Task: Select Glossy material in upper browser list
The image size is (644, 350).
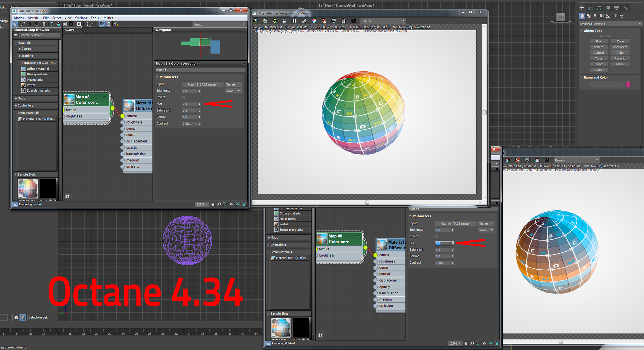Action: [x=38, y=74]
